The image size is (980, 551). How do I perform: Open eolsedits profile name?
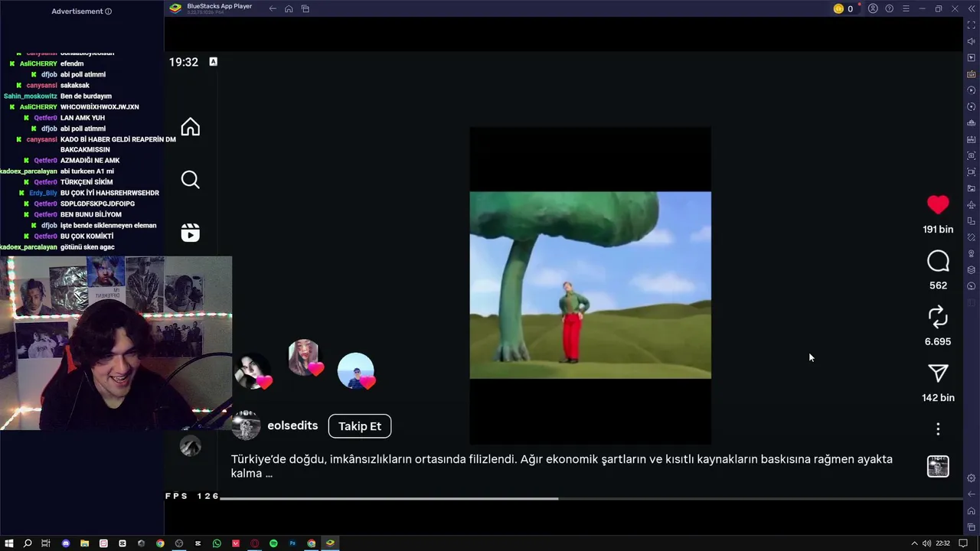(x=292, y=425)
